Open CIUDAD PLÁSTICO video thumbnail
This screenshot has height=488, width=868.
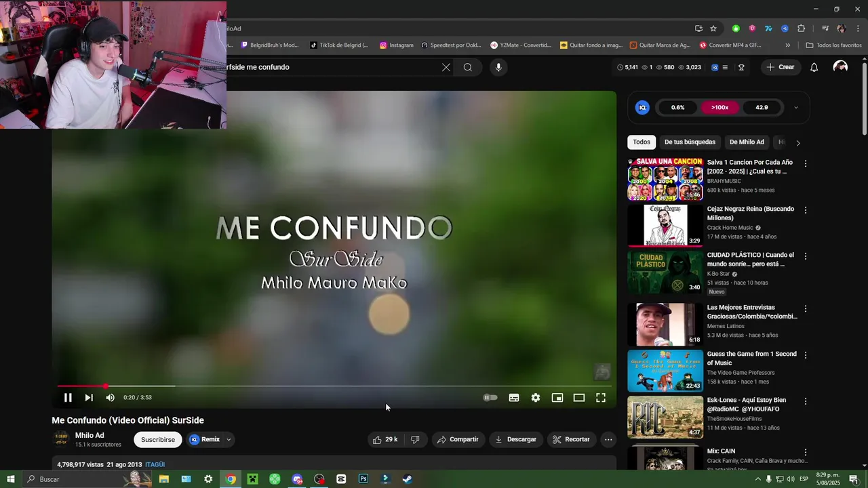click(x=665, y=272)
